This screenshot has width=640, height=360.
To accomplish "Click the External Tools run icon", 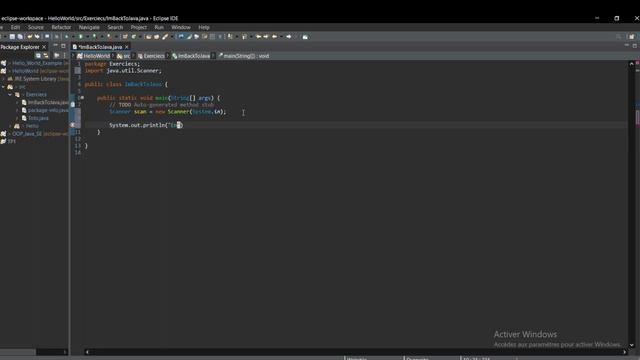I will pos(109,37).
